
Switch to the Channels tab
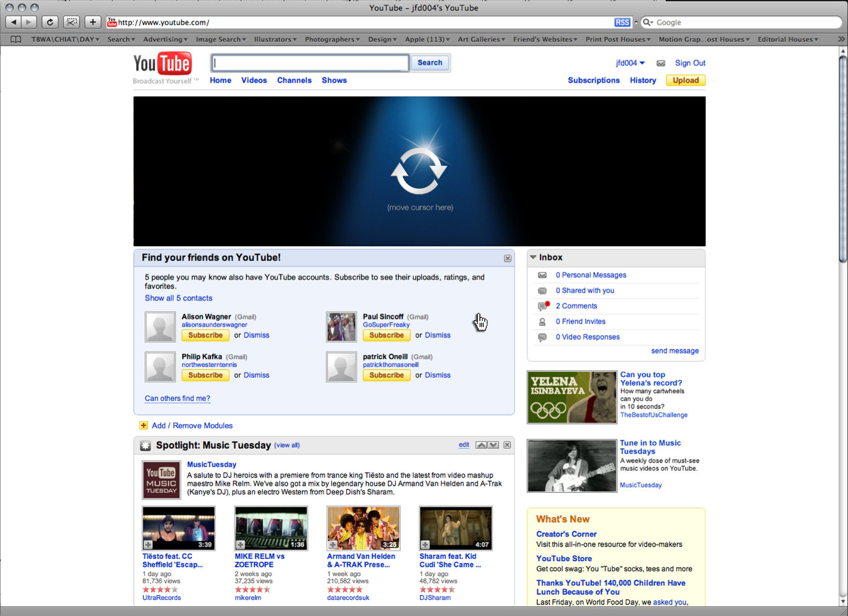(294, 80)
